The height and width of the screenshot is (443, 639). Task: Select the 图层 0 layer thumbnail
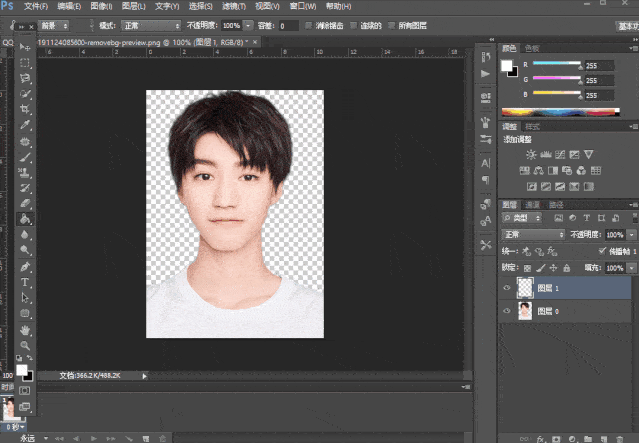coord(527,312)
